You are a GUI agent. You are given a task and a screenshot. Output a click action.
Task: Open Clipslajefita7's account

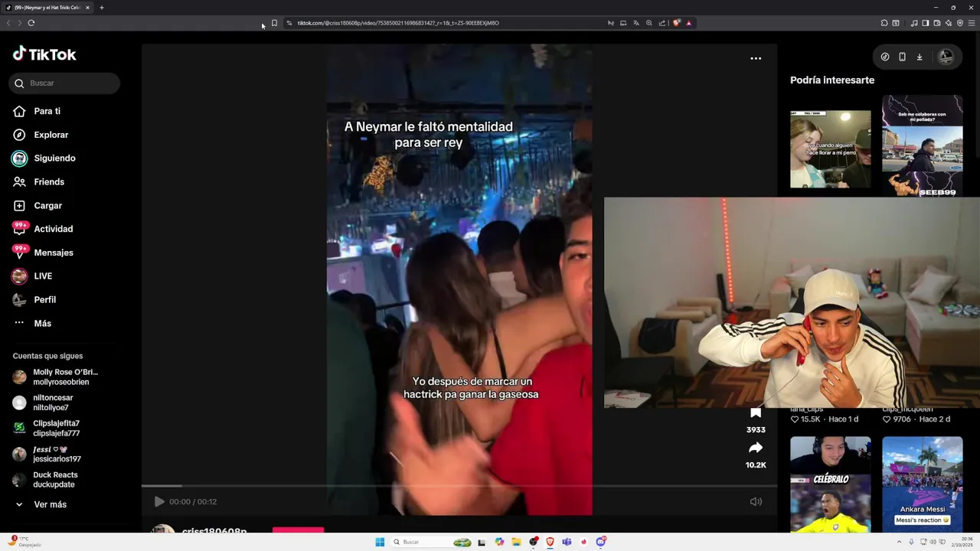click(x=46, y=429)
